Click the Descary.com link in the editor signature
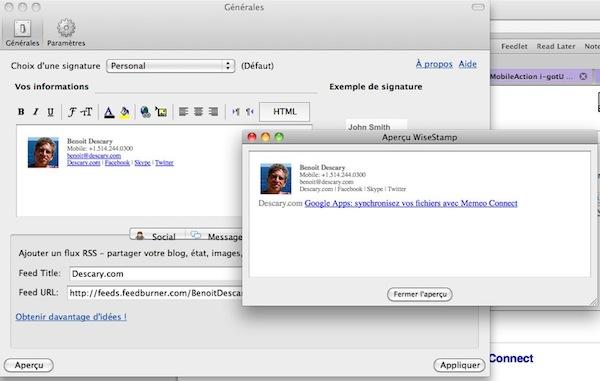Screen dimensions: 600x381 click(x=83, y=163)
